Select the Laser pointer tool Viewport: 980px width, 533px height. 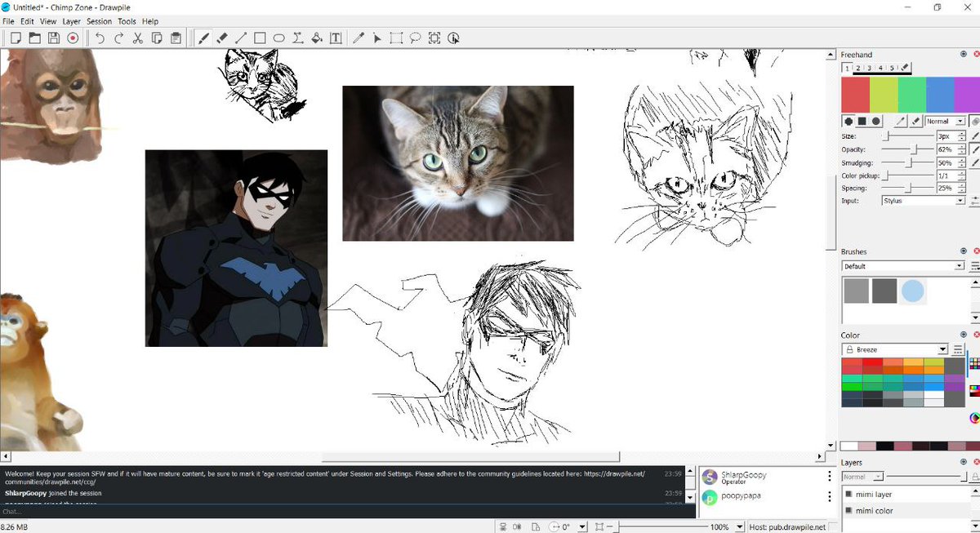[x=377, y=38]
